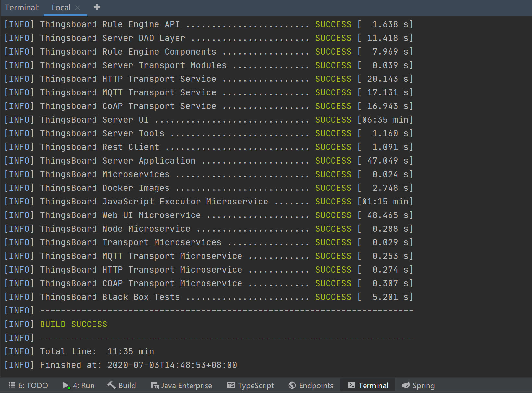Open the TypeScript tool window
532x393 pixels.
(x=250, y=386)
